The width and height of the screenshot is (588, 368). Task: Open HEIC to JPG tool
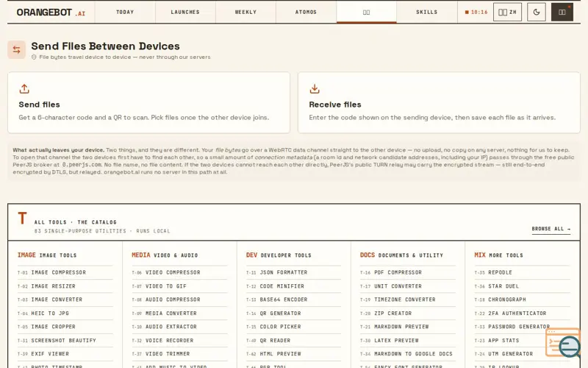(x=65, y=314)
